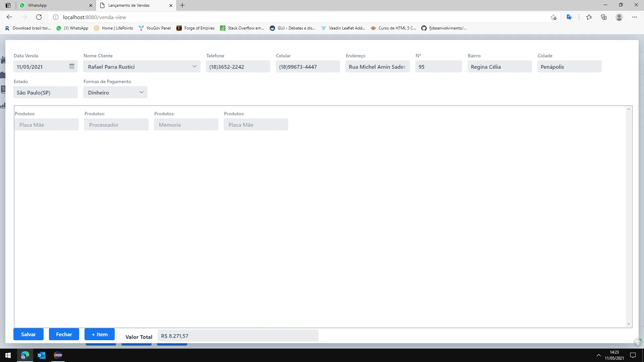Click the products panel scrollbar down arrow
644x362 pixels.
(x=629, y=324)
